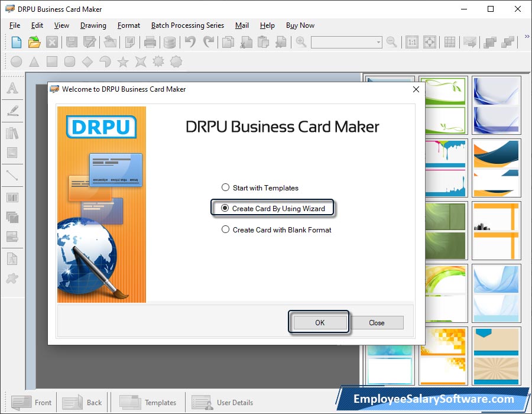The height and width of the screenshot is (414, 532).
Task: Click the Copy icon in toolbar
Action: click(228, 43)
